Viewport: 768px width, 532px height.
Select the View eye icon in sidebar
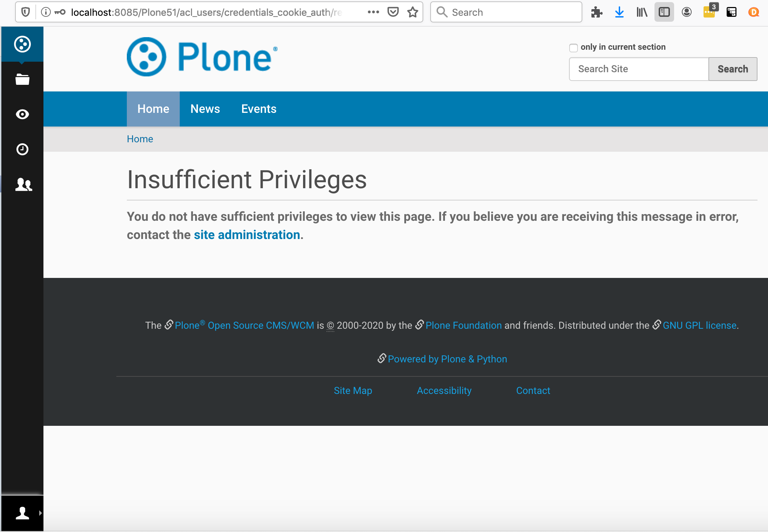(x=22, y=114)
